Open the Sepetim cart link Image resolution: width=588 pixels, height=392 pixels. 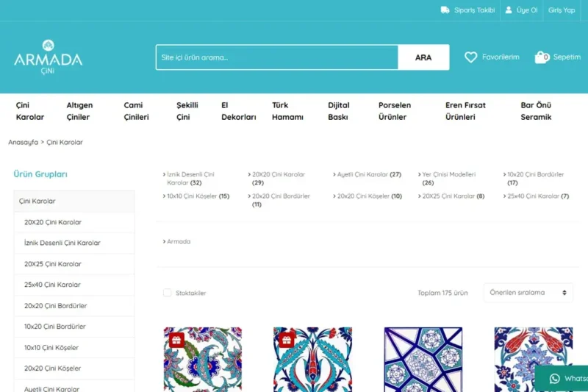pos(567,57)
